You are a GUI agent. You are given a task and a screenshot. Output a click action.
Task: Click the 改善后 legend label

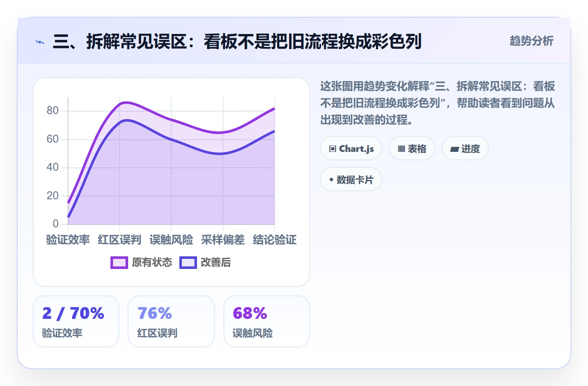point(216,263)
